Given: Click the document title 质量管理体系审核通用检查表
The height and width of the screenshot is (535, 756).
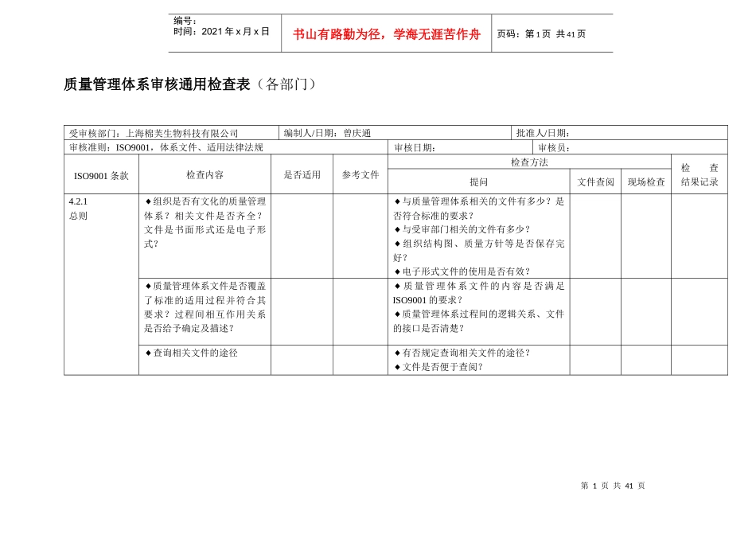Looking at the screenshot, I should click(x=158, y=84).
